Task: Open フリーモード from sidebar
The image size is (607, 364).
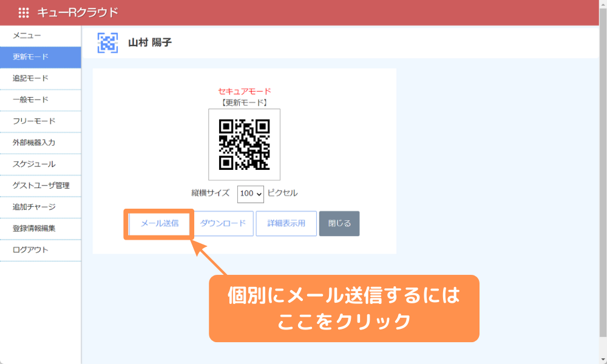Action: [40, 121]
